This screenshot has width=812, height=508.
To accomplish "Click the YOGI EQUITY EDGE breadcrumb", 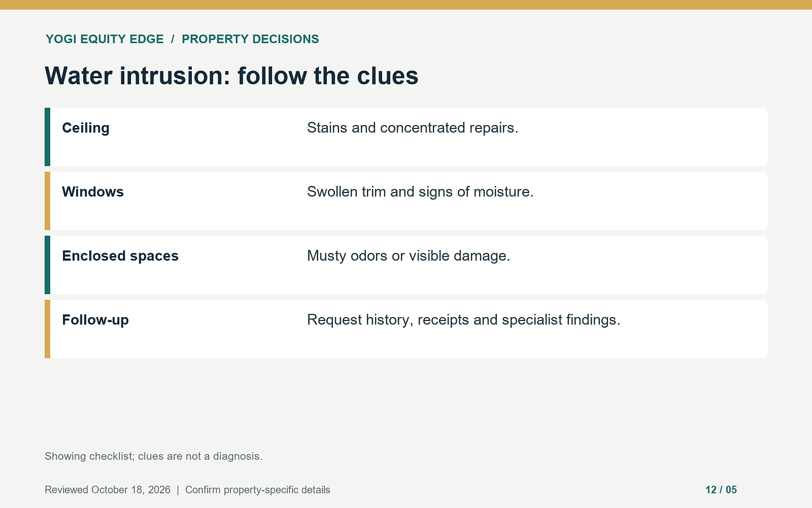I will pos(105,39).
